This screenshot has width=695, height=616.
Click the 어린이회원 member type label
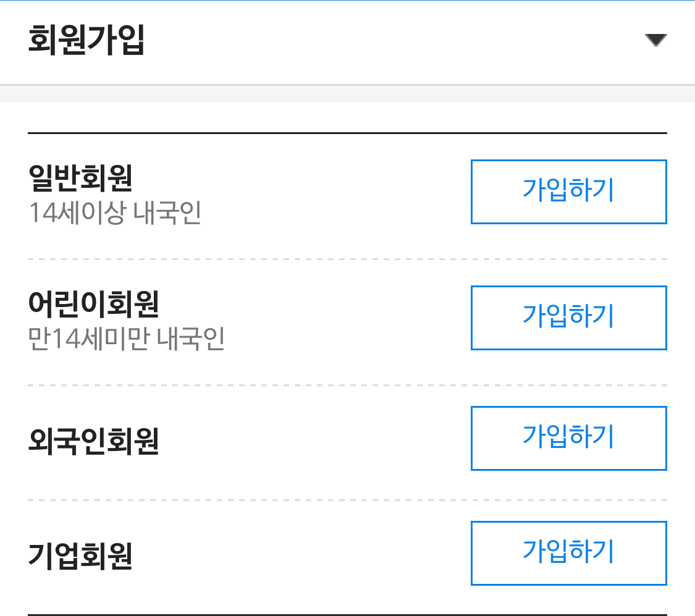tap(93, 305)
